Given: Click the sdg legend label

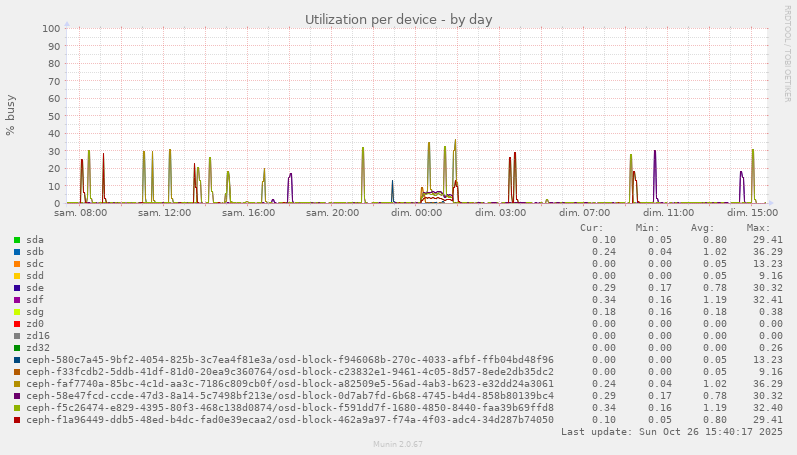Looking at the screenshot, I should (35, 312).
